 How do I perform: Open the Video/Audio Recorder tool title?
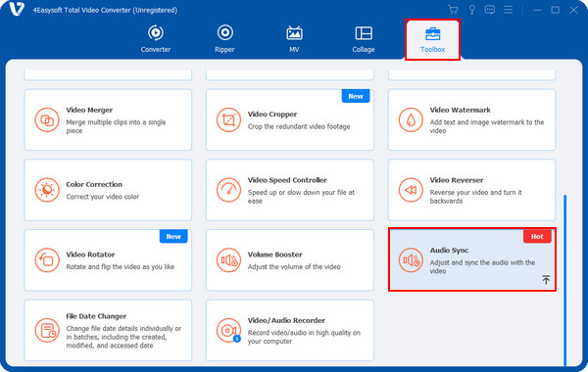(286, 321)
